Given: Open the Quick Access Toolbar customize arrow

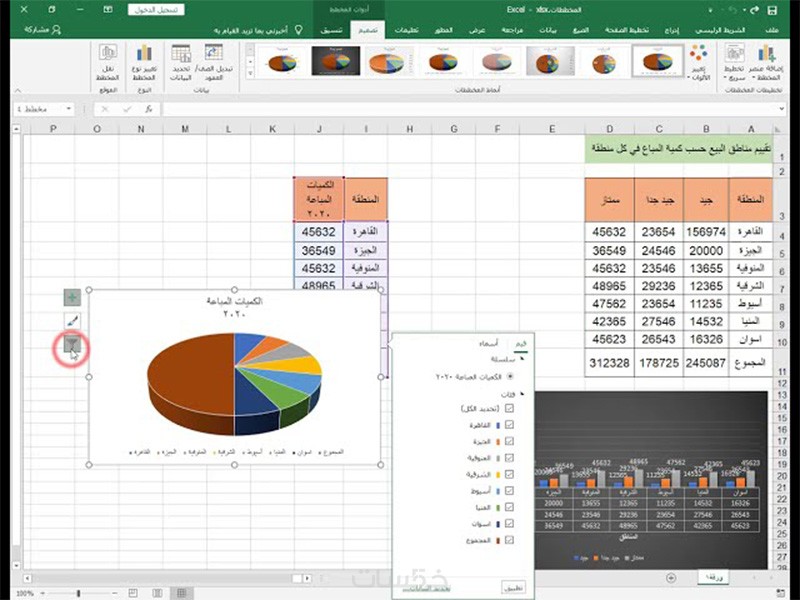Looking at the screenshot, I should [x=711, y=10].
